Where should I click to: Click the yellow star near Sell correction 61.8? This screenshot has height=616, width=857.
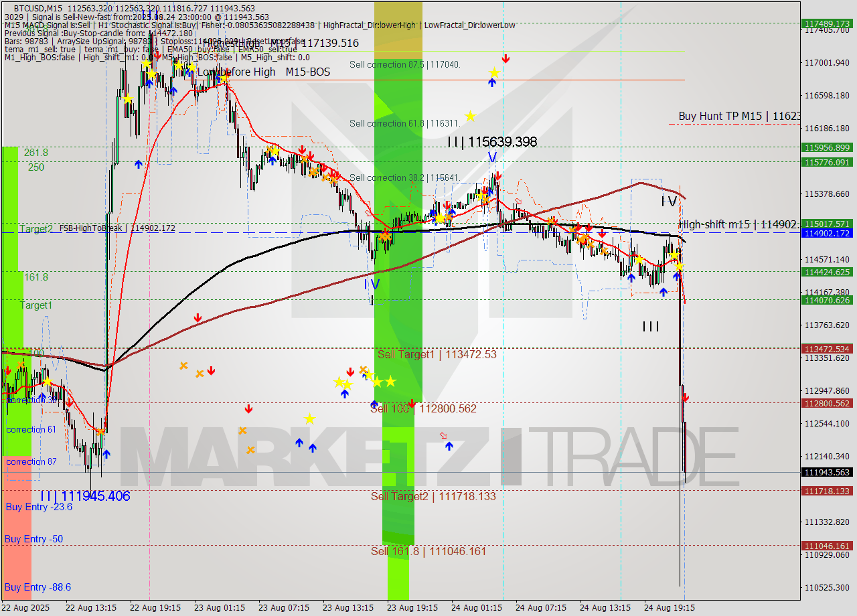pos(470,116)
